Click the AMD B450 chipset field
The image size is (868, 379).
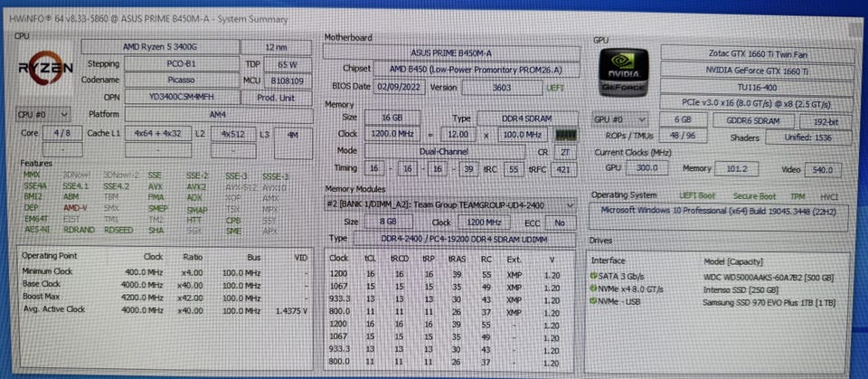click(x=476, y=70)
